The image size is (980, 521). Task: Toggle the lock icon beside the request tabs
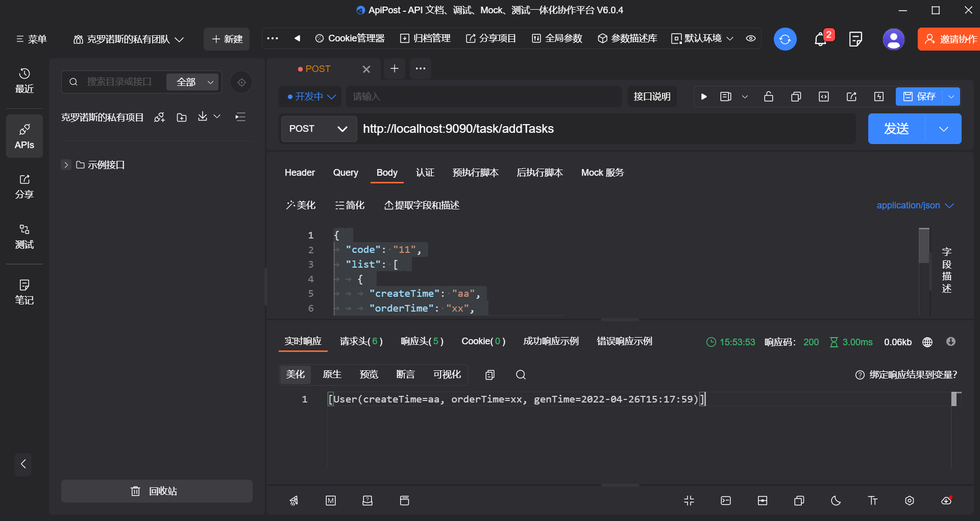[x=769, y=97]
